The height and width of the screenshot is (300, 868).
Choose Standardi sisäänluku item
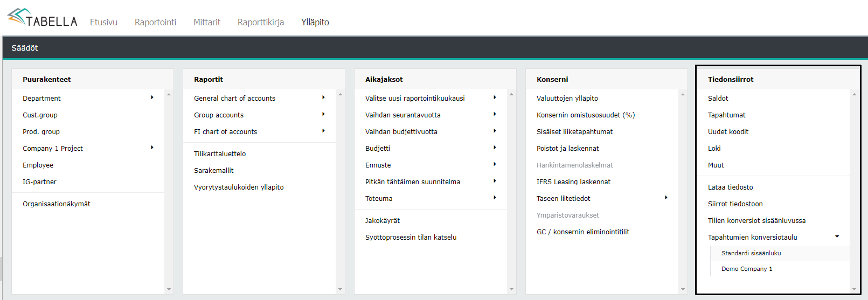[x=751, y=253]
